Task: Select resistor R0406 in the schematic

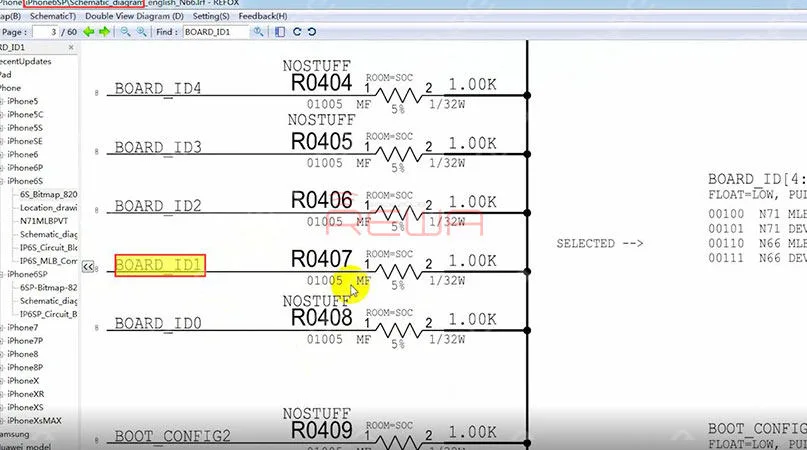Action: tap(321, 200)
